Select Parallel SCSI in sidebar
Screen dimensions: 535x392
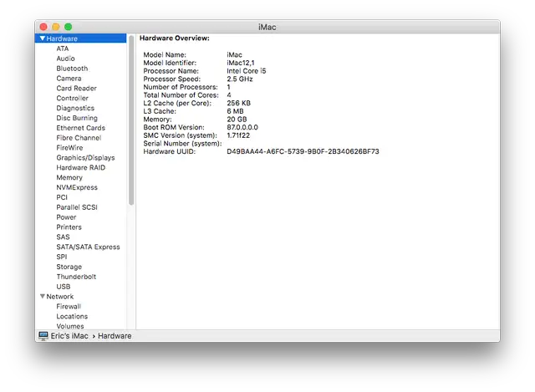[x=77, y=206]
